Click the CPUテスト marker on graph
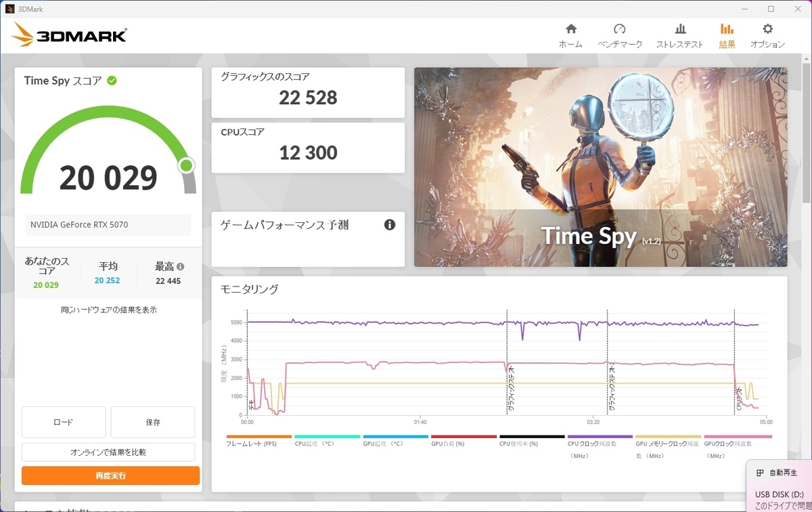 pos(739,398)
